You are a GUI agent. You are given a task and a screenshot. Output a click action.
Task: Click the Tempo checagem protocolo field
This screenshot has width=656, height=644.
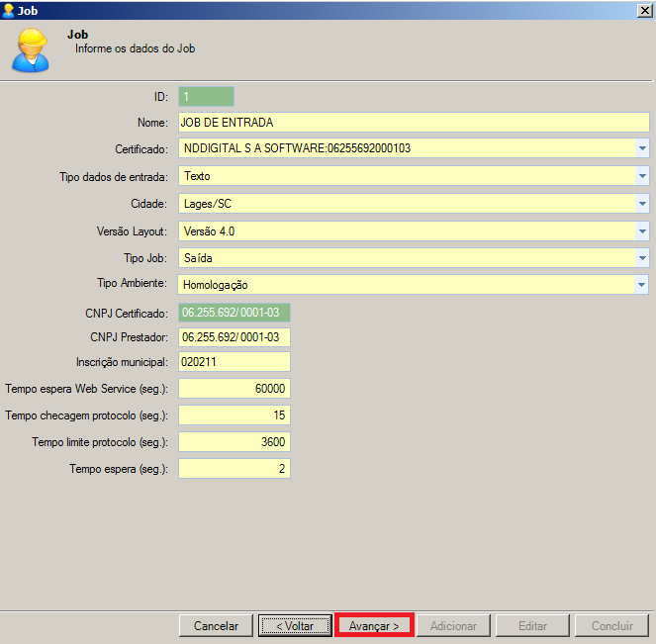[x=234, y=415]
